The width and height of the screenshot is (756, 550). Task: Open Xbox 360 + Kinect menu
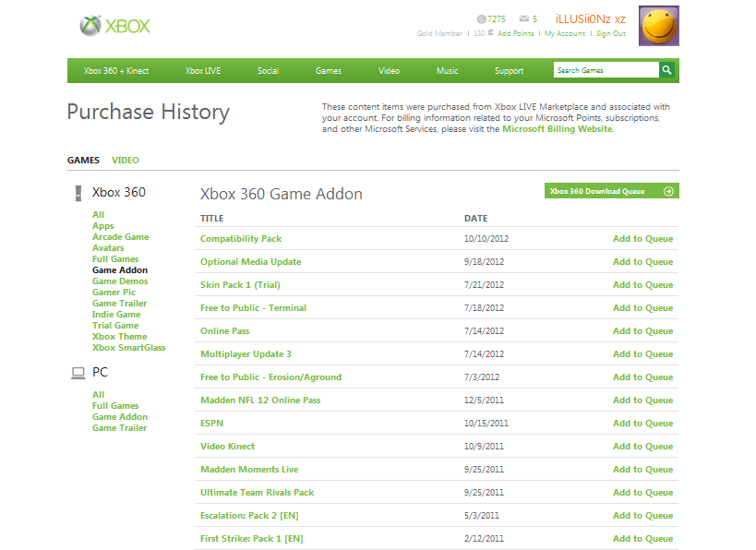(116, 71)
